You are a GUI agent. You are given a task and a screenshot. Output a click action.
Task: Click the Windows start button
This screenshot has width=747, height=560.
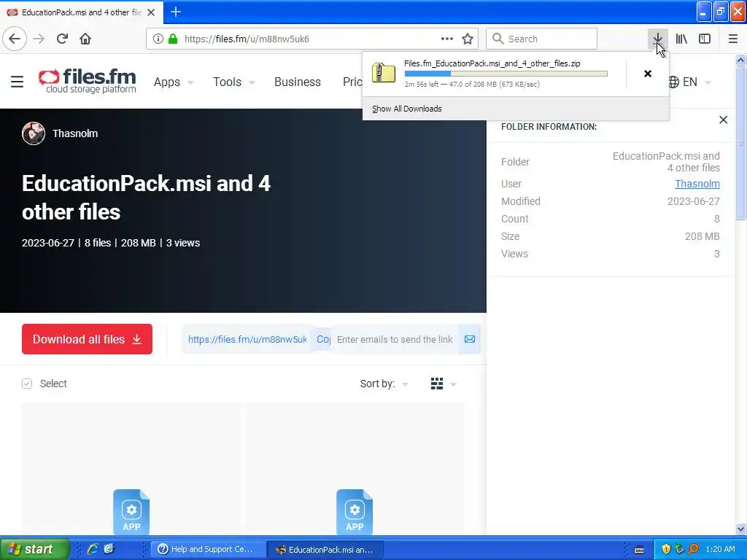pos(34,549)
